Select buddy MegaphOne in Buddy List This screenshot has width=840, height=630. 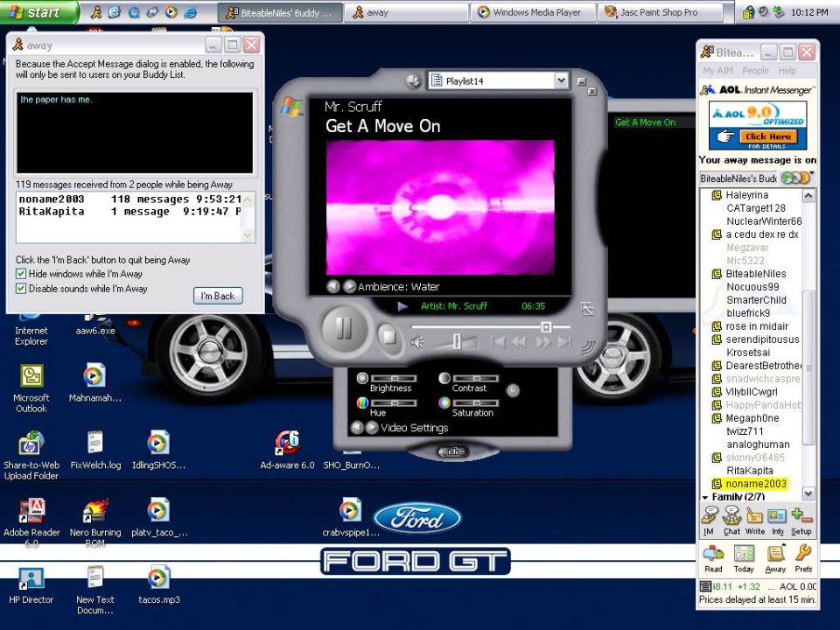752,418
